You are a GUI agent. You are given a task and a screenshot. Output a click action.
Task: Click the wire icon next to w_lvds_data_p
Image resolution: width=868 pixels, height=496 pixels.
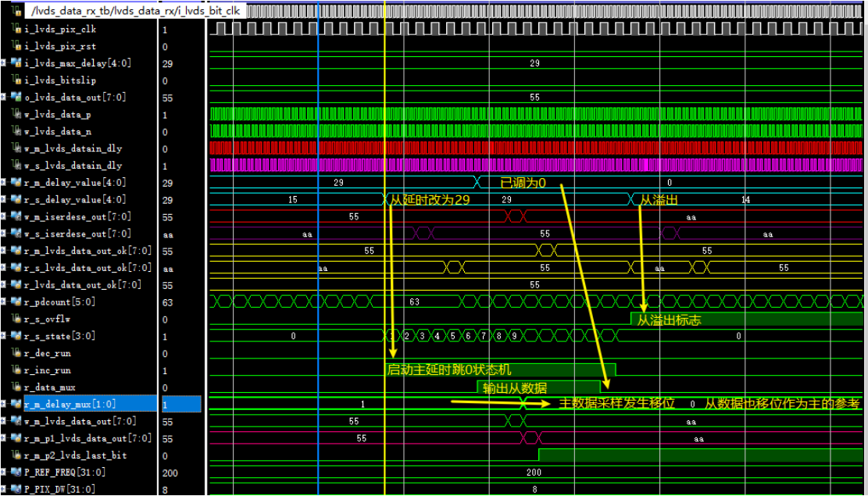[x=16, y=115]
